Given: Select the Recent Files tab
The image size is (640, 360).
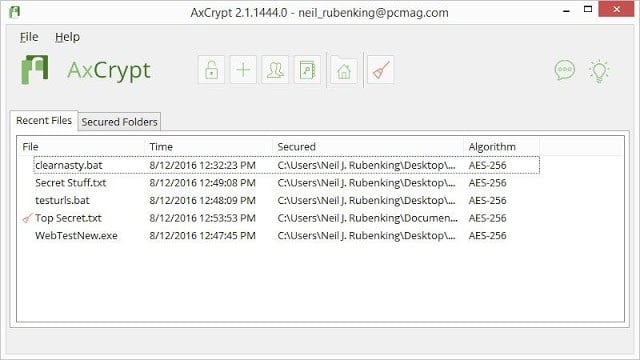Looking at the screenshot, I should (44, 120).
